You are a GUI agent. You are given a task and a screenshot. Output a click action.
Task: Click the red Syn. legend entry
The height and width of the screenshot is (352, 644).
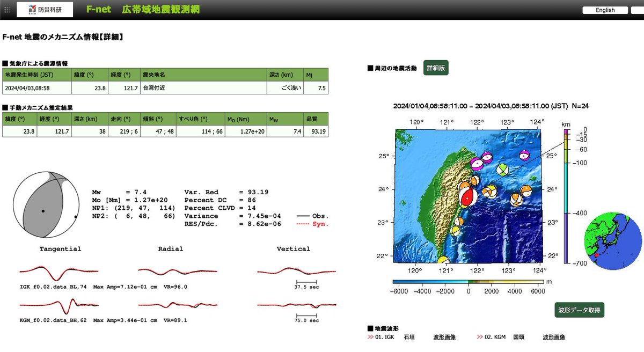pos(312,224)
